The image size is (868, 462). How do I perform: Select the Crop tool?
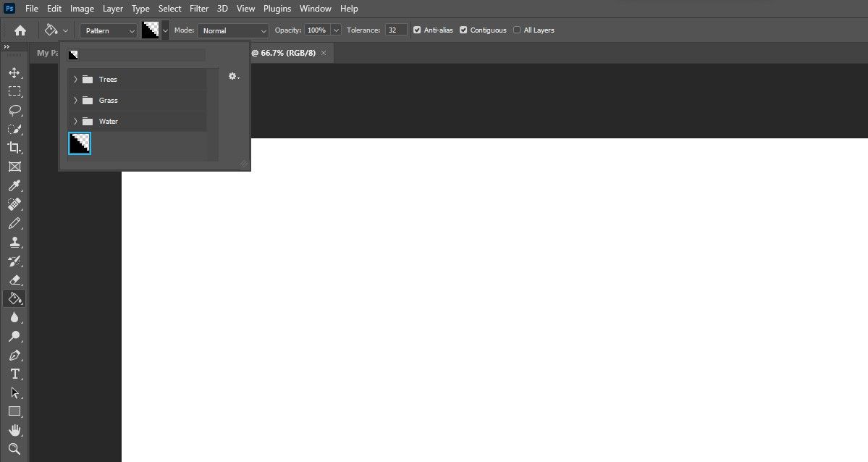pos(14,148)
